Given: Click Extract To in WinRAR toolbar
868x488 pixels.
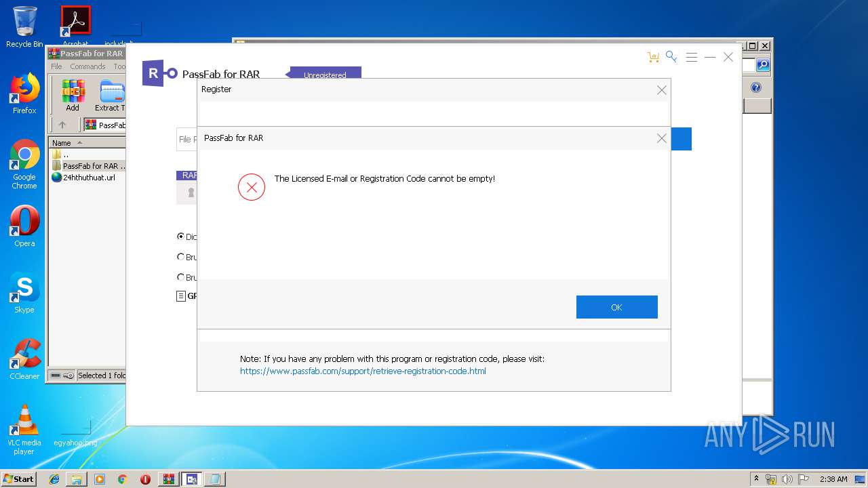Looking at the screenshot, I should click(109, 96).
